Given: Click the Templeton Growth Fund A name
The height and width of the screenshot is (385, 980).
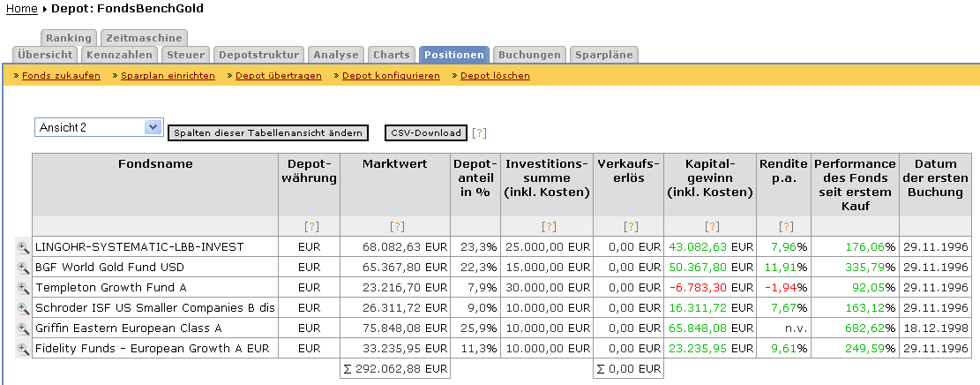Looking at the screenshot, I should pyautogui.click(x=111, y=288).
